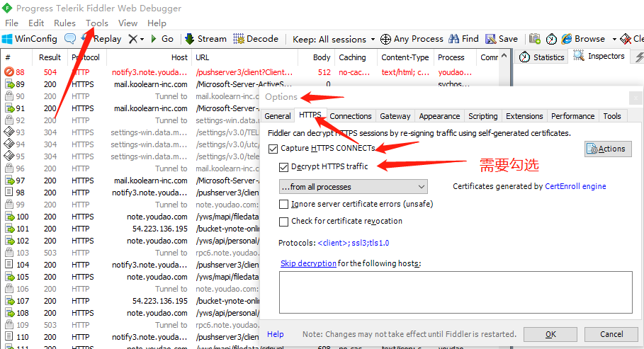Switch to the Inspectors tab

599,56
